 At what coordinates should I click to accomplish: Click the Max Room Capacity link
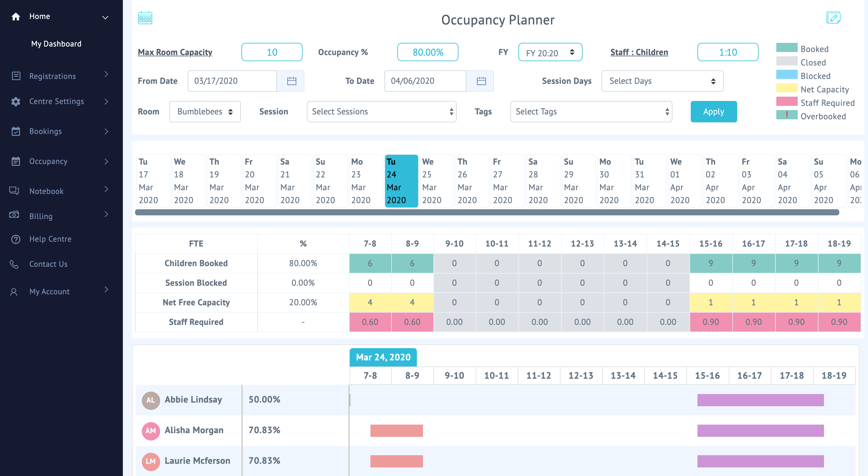coord(175,52)
